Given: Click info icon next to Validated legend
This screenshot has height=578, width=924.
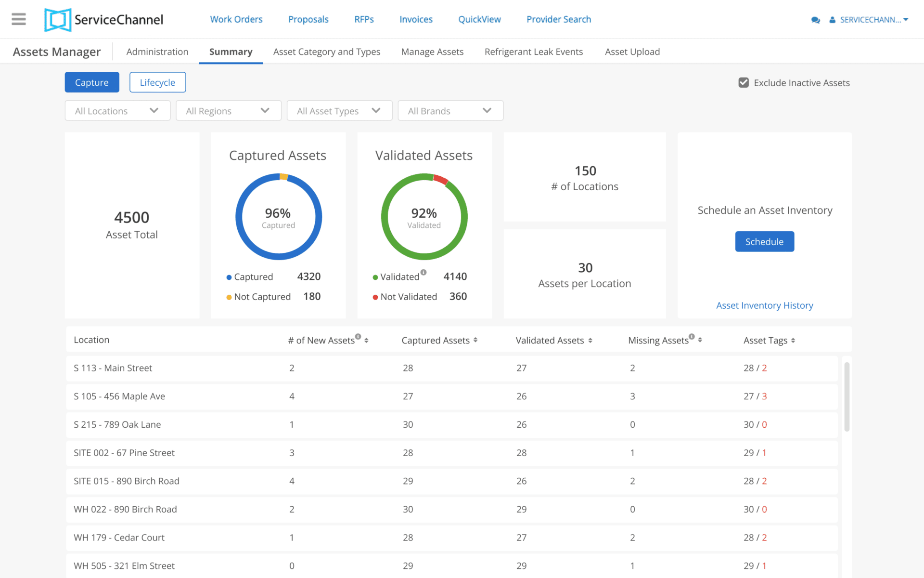Looking at the screenshot, I should point(423,273).
